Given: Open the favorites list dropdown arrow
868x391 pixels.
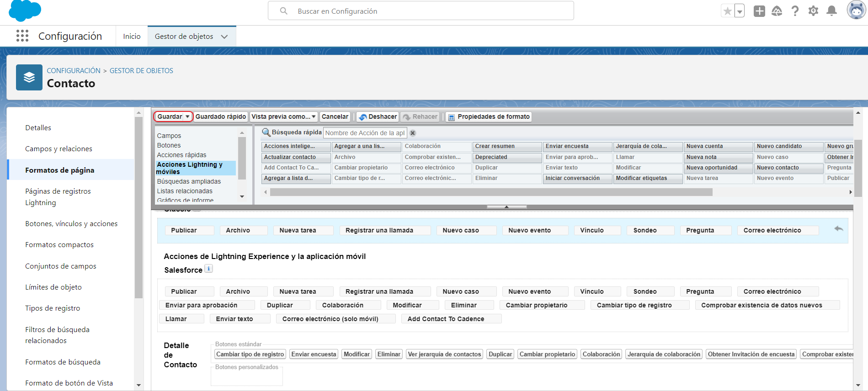Looking at the screenshot, I should (740, 11).
